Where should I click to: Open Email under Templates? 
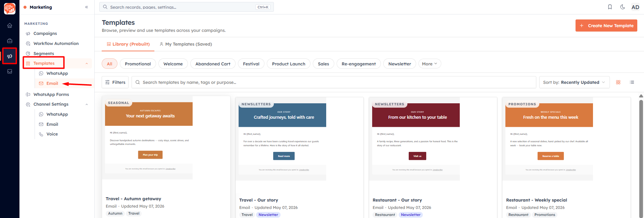[52, 84]
